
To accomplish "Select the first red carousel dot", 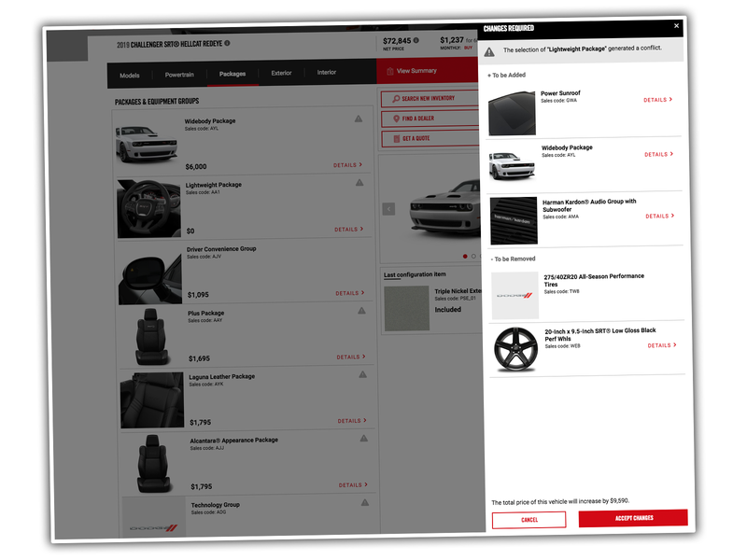I will [465, 256].
